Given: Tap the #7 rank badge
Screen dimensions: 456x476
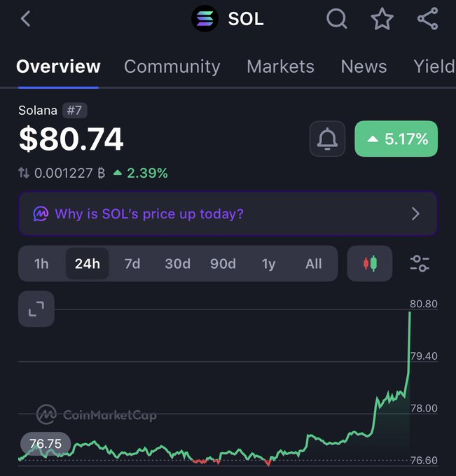Looking at the screenshot, I should click(x=75, y=110).
